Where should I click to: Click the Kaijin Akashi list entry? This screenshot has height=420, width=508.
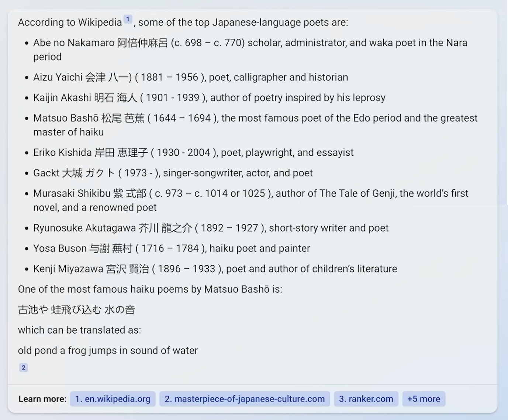[x=209, y=97]
